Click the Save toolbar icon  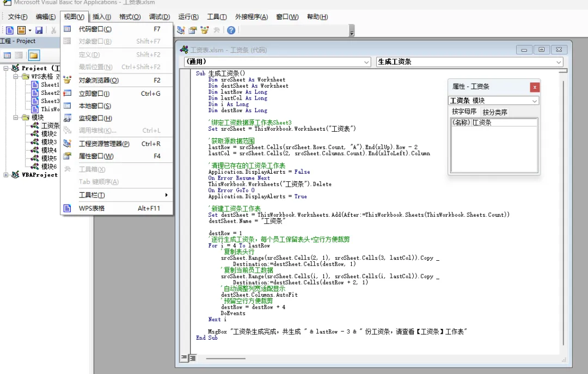[x=39, y=30]
